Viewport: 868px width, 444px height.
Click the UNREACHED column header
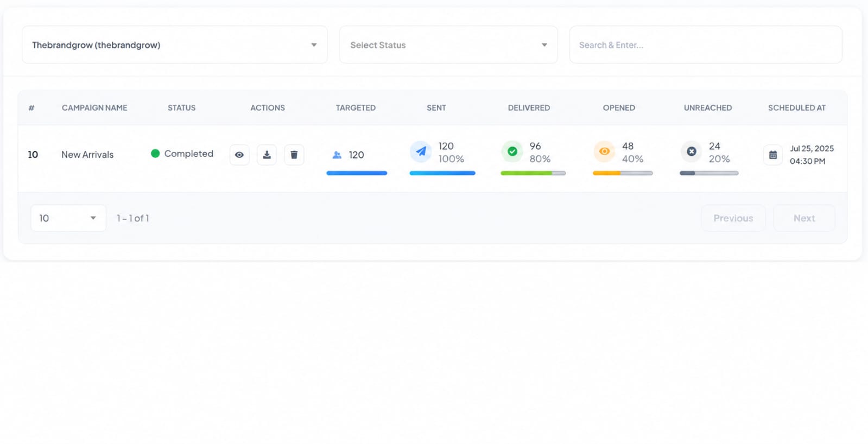click(x=708, y=108)
